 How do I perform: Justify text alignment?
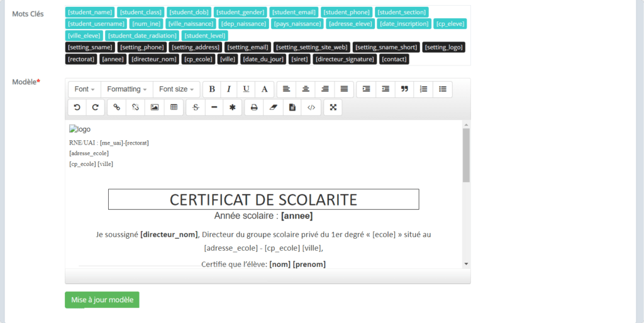[344, 89]
